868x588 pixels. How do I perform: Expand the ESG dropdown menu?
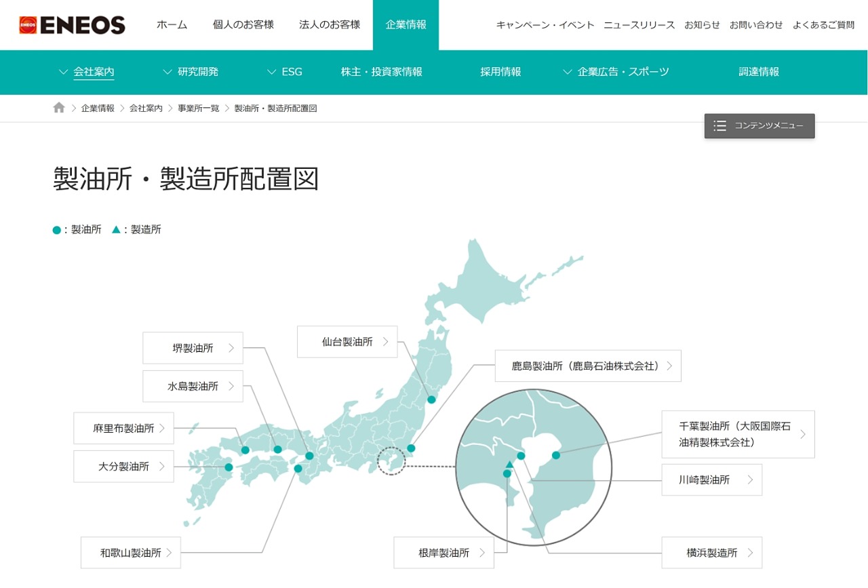284,72
